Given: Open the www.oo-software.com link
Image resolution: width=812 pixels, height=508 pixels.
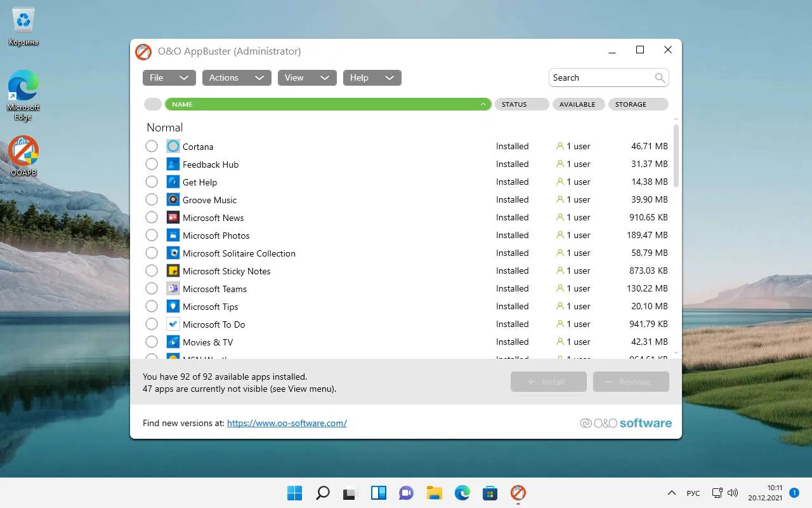Looking at the screenshot, I should (287, 423).
